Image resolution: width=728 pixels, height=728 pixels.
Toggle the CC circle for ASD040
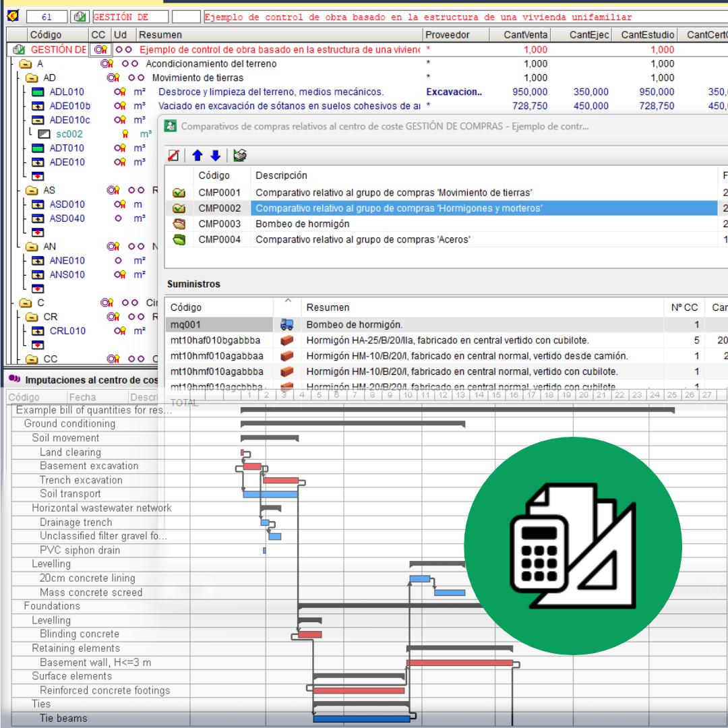pyautogui.click(x=119, y=218)
